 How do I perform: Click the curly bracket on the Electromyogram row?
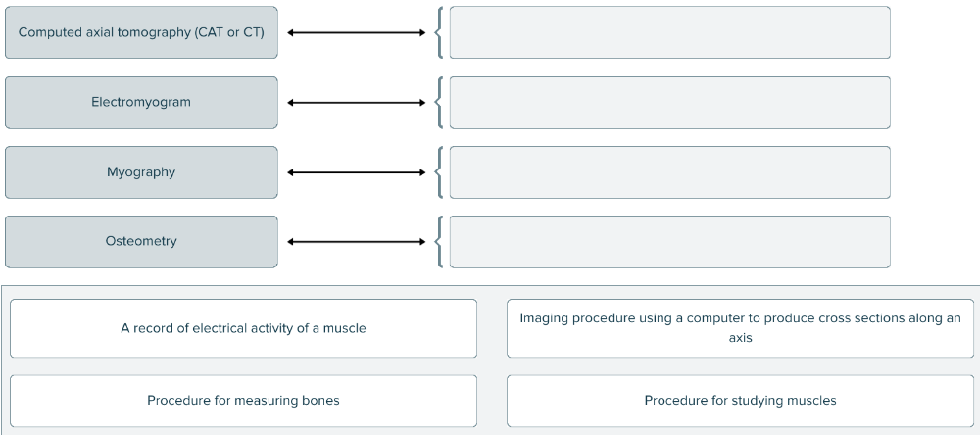[441, 103]
